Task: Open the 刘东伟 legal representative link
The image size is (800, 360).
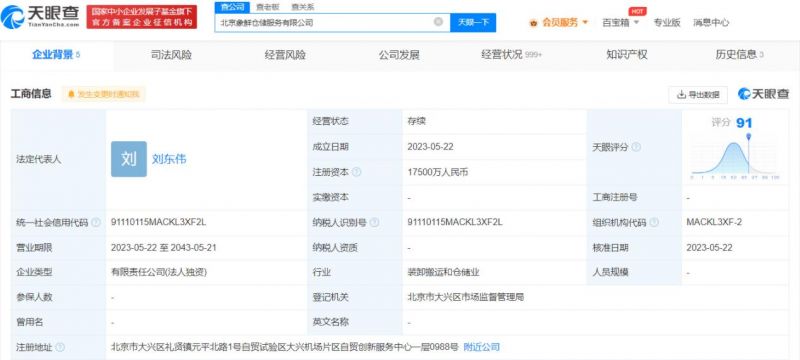Action: [x=169, y=159]
